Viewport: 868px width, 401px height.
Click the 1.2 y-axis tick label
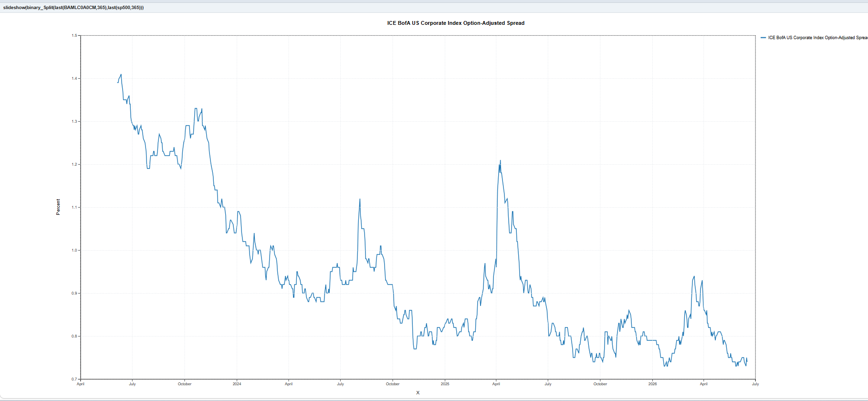[x=74, y=164]
